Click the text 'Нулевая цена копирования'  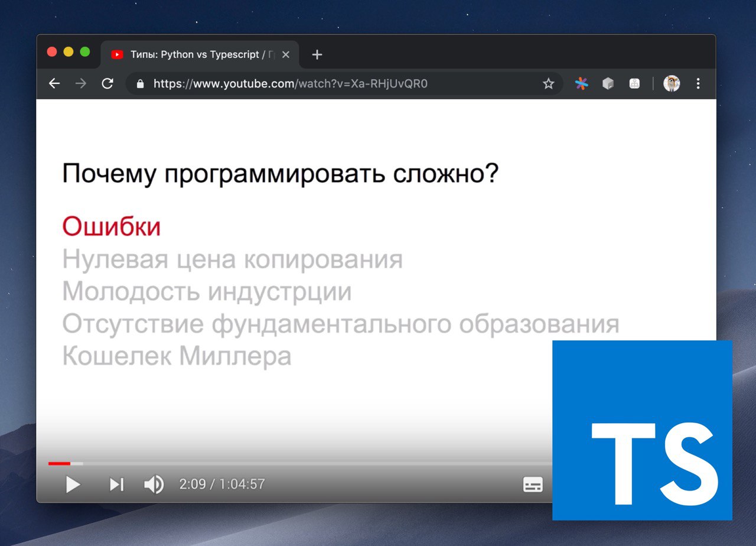click(x=233, y=259)
